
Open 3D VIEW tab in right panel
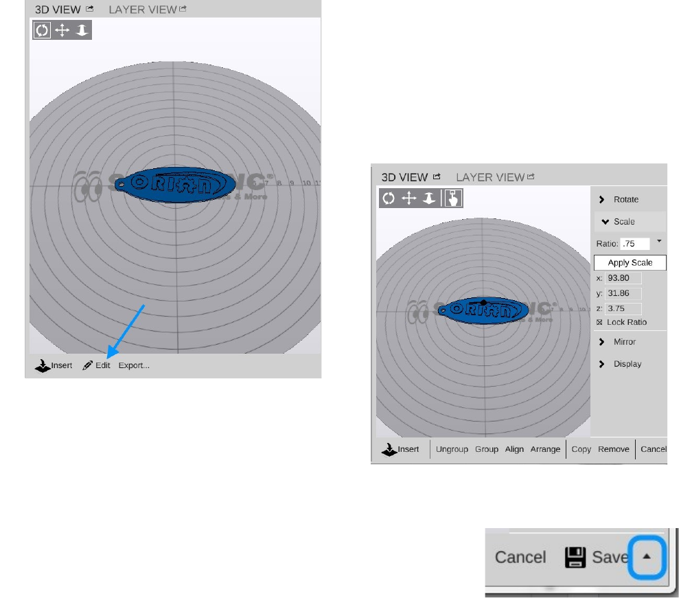click(404, 177)
